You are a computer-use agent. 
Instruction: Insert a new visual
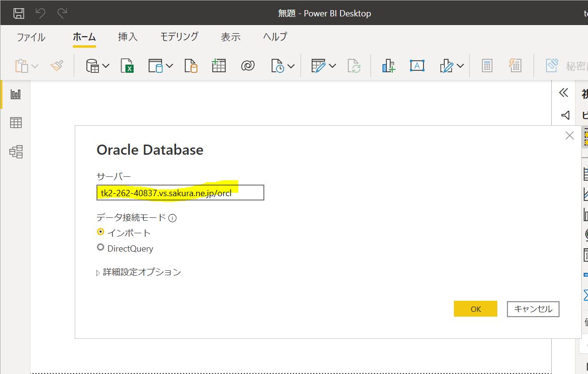(x=388, y=66)
